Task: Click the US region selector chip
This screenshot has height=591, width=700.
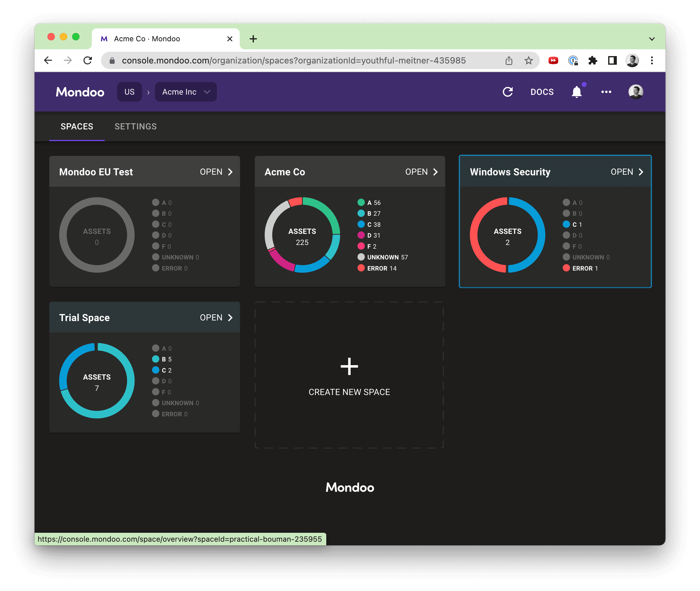Action: (129, 92)
